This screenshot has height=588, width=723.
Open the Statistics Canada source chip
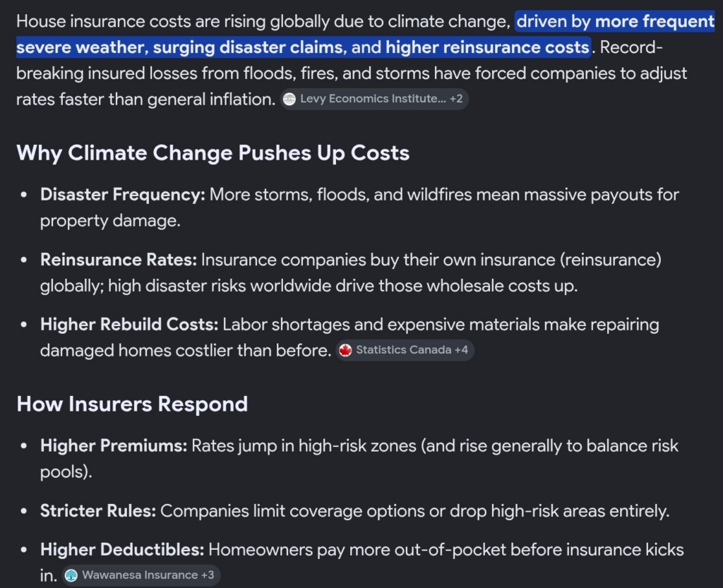point(405,350)
